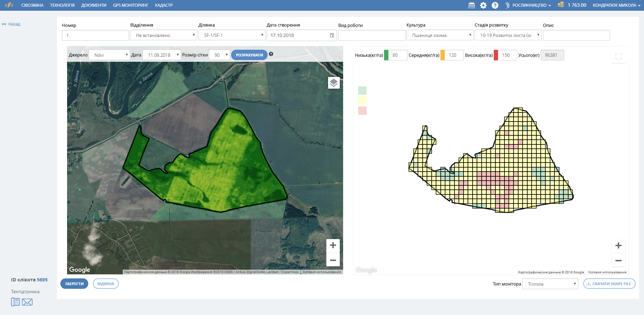This screenshot has height=315, width=644.
Task: Toggle fullscreen on the grid map
Action: (618, 56)
